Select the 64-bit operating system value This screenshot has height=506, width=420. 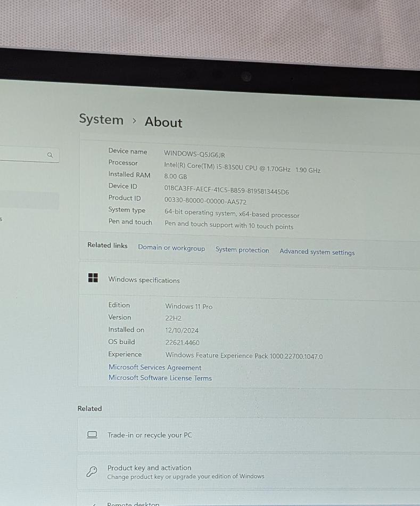pyautogui.click(x=232, y=213)
